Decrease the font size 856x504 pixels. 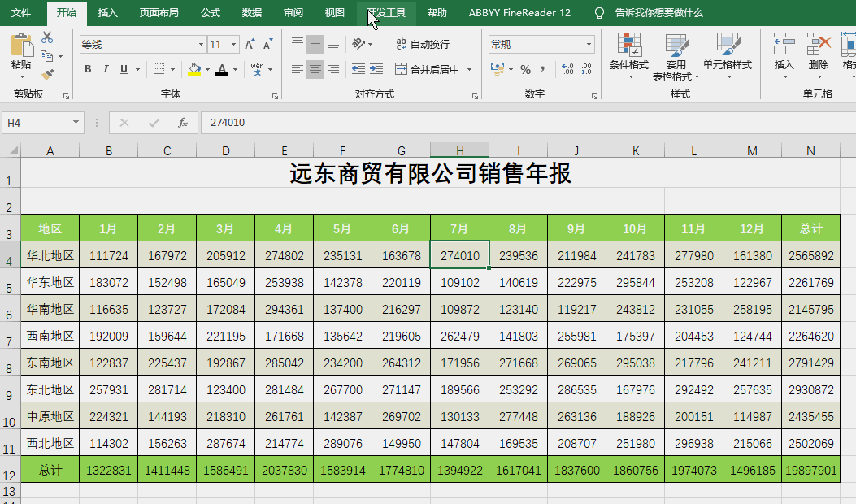pyautogui.click(x=267, y=44)
